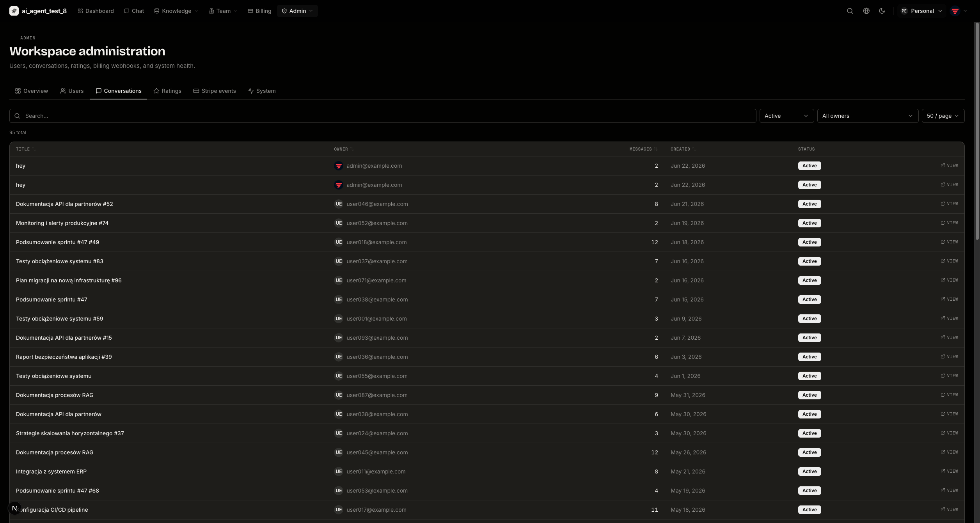Open the Active status filter dropdown
The width and height of the screenshot is (980, 523).
click(786, 116)
